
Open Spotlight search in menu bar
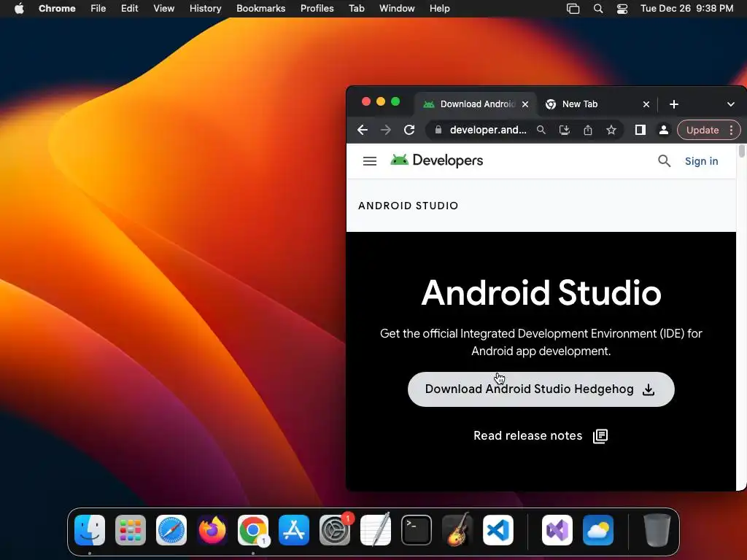point(598,9)
